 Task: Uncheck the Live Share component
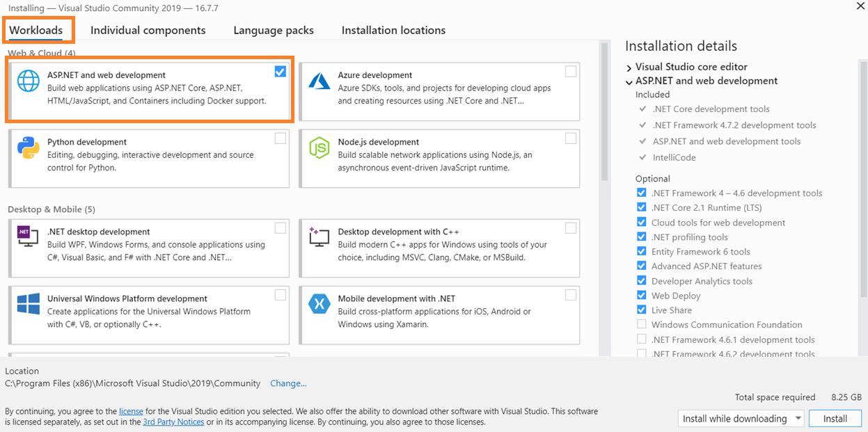click(641, 310)
